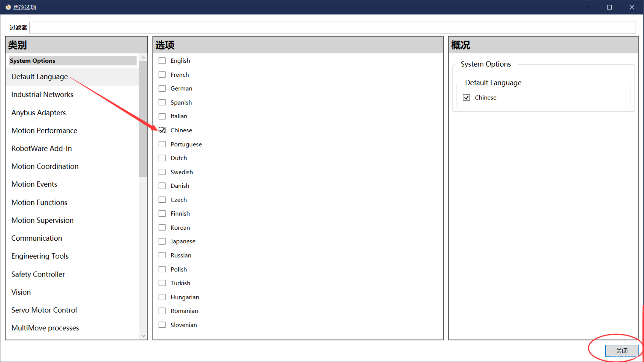The image size is (644, 362).
Task: Enable the English language checkbox
Action: (162, 61)
